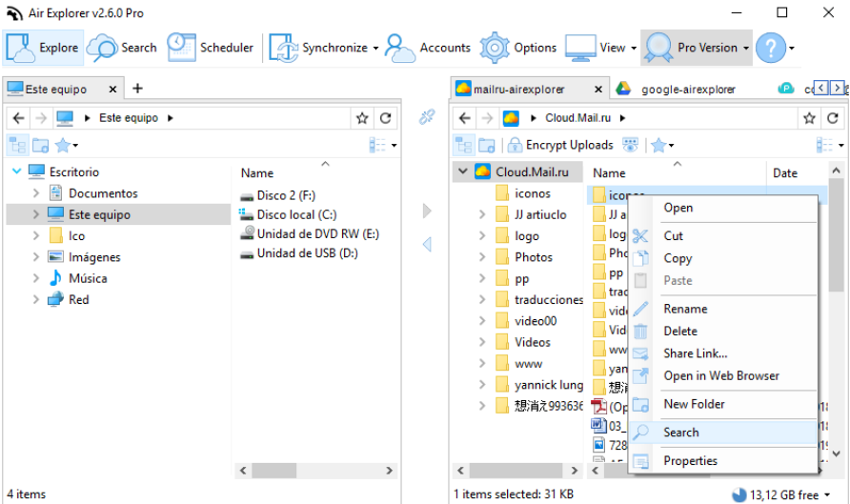Select Este equipo in the tree
The height and width of the screenshot is (504, 850).
tap(99, 214)
